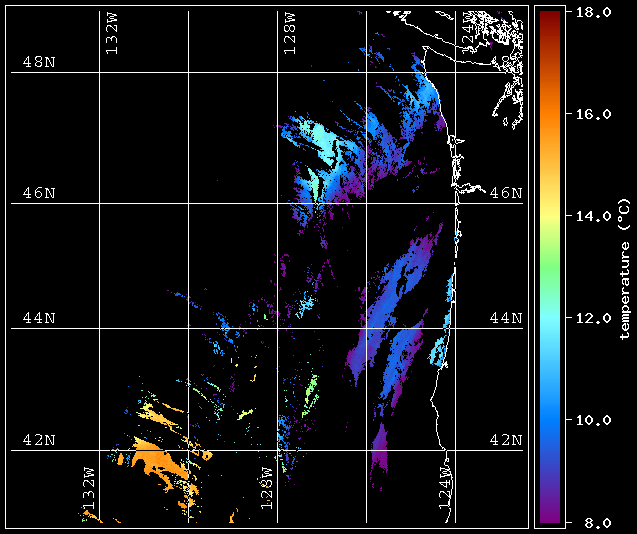
Task: Click the left-side 42N latitude label
Action: (39, 440)
